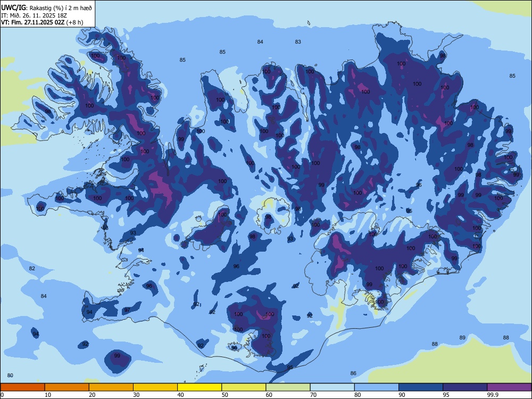Click the legend tick label '99.9'
Screen dimensions: 532x399
493,395
